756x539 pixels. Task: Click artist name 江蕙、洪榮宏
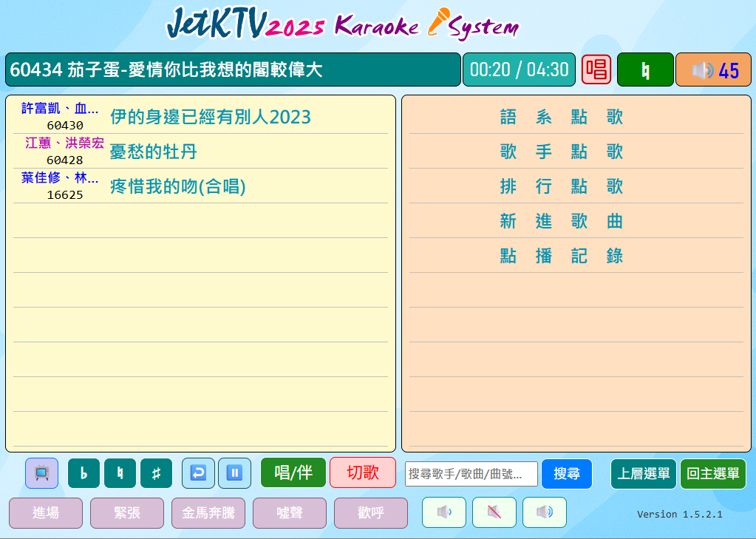click(x=64, y=143)
